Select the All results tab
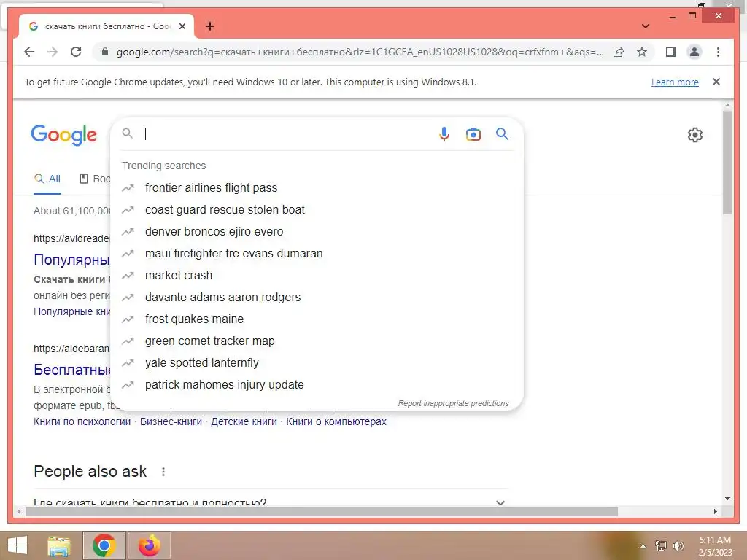The height and width of the screenshot is (560, 747). [x=47, y=179]
